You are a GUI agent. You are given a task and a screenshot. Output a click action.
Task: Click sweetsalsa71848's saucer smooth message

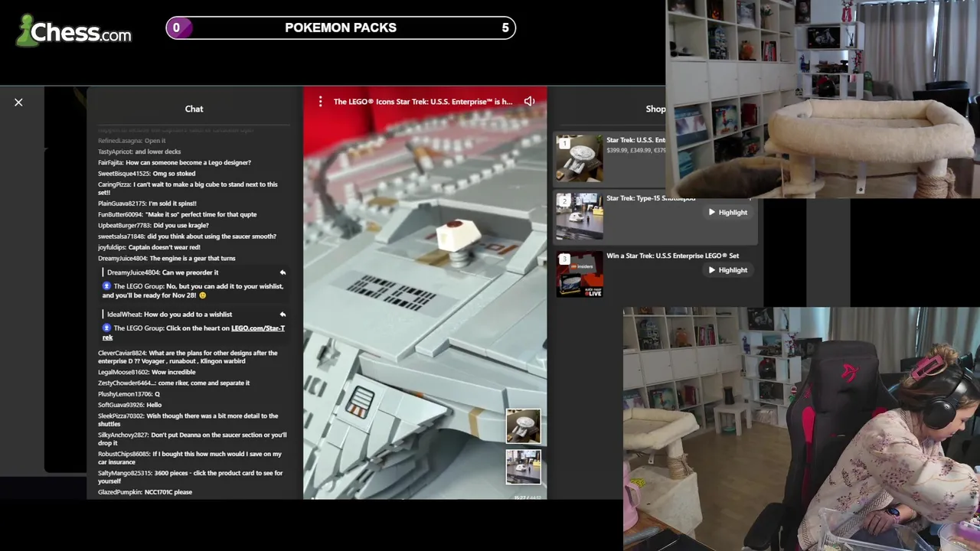pos(187,236)
